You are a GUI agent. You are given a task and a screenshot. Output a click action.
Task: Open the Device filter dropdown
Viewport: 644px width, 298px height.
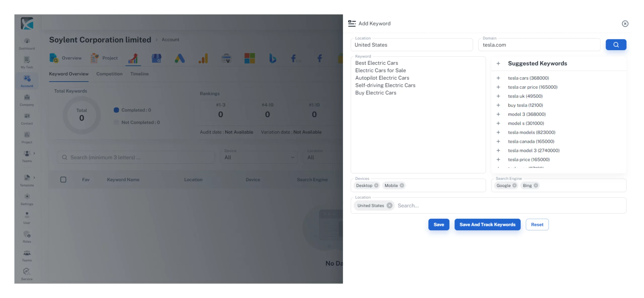coord(259,157)
